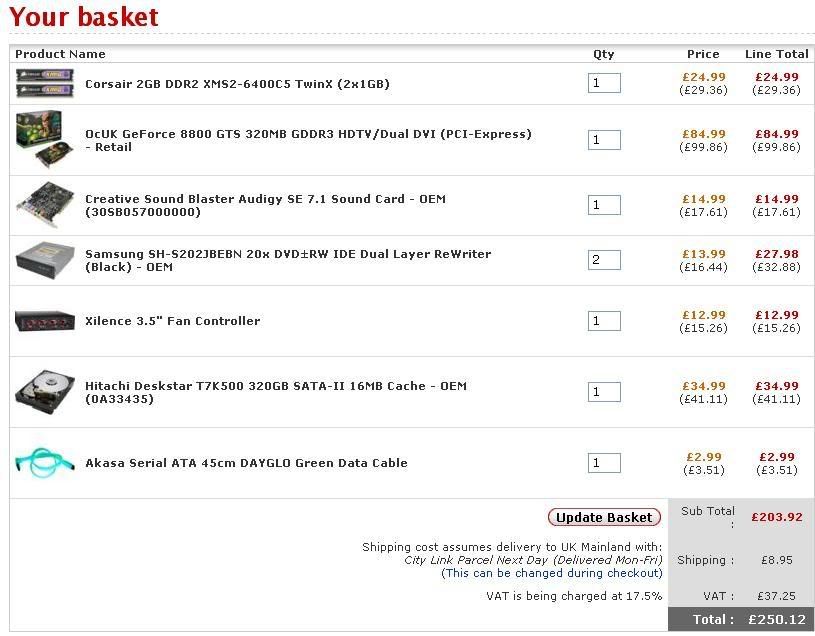Click the Sound Blaster Audigy card image
Image resolution: width=815 pixels, height=636 pixels.
click(45, 205)
